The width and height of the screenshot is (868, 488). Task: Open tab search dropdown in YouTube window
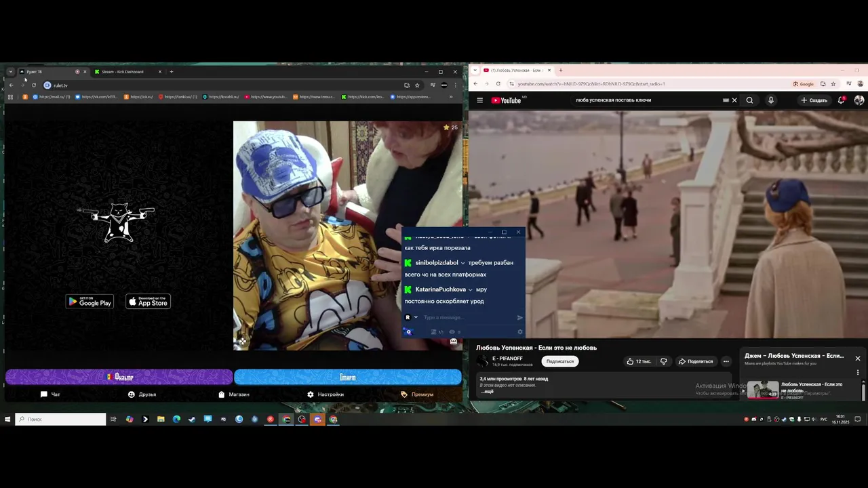475,70
